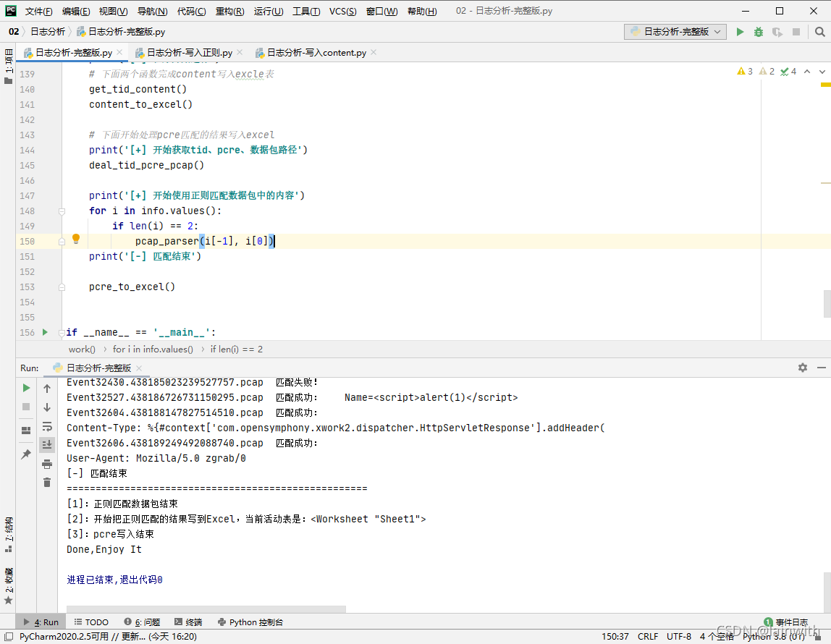Click the editor vertical scrollbar thumb
The width and height of the screenshot is (831, 644).
[x=827, y=303]
